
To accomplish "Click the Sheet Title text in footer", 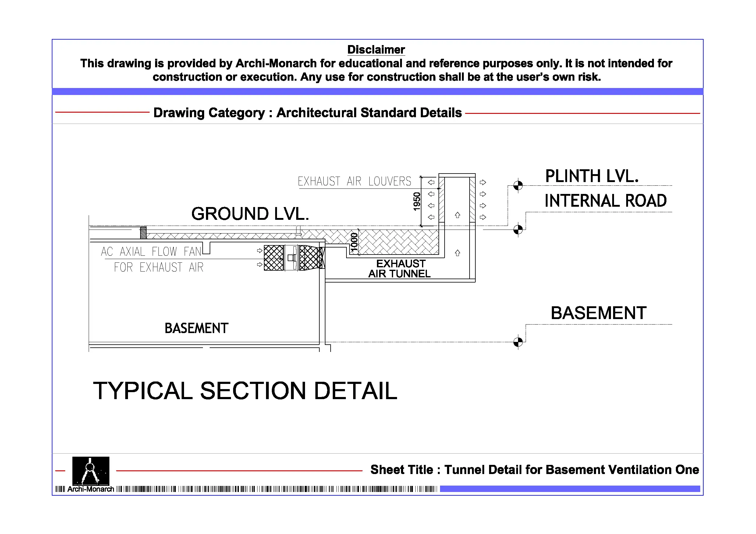I will [534, 470].
